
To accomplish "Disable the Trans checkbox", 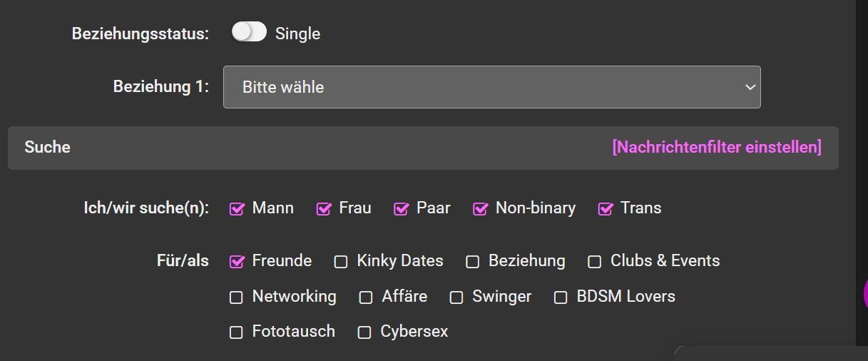I will click(x=606, y=209).
